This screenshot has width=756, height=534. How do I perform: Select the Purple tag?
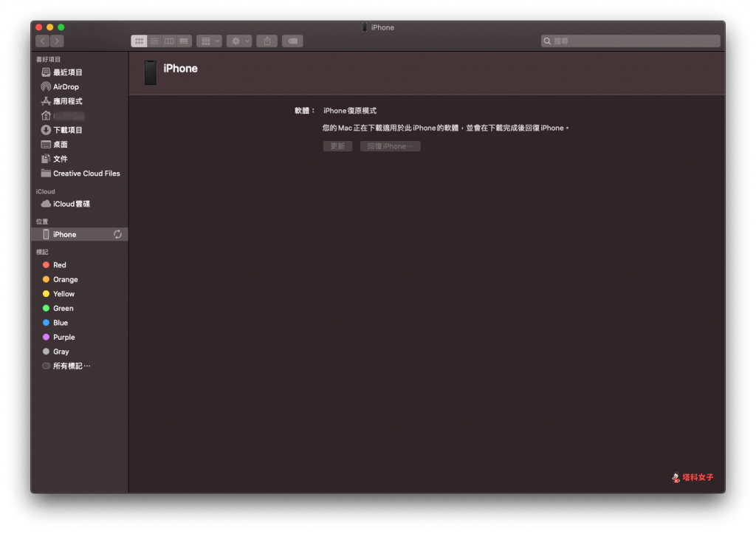(80, 338)
